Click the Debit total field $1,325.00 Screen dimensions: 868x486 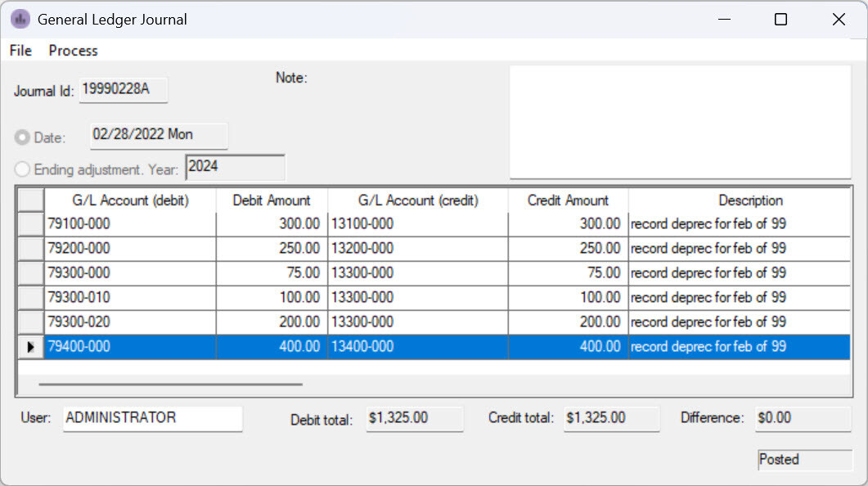[x=415, y=418]
